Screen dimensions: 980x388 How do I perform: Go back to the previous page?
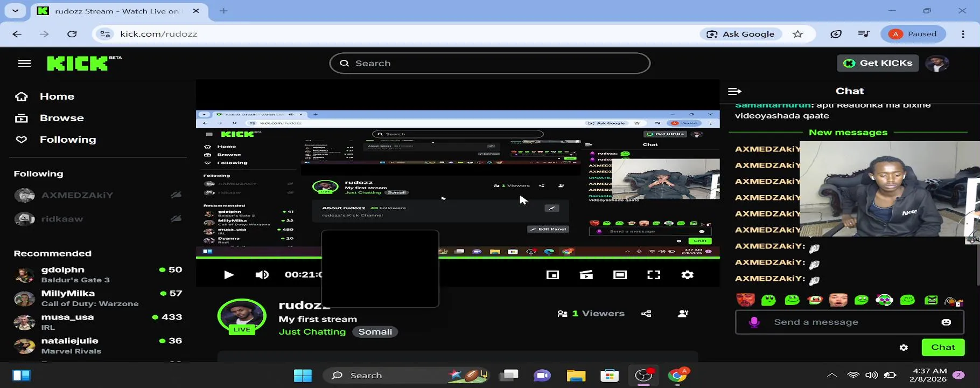[17, 34]
